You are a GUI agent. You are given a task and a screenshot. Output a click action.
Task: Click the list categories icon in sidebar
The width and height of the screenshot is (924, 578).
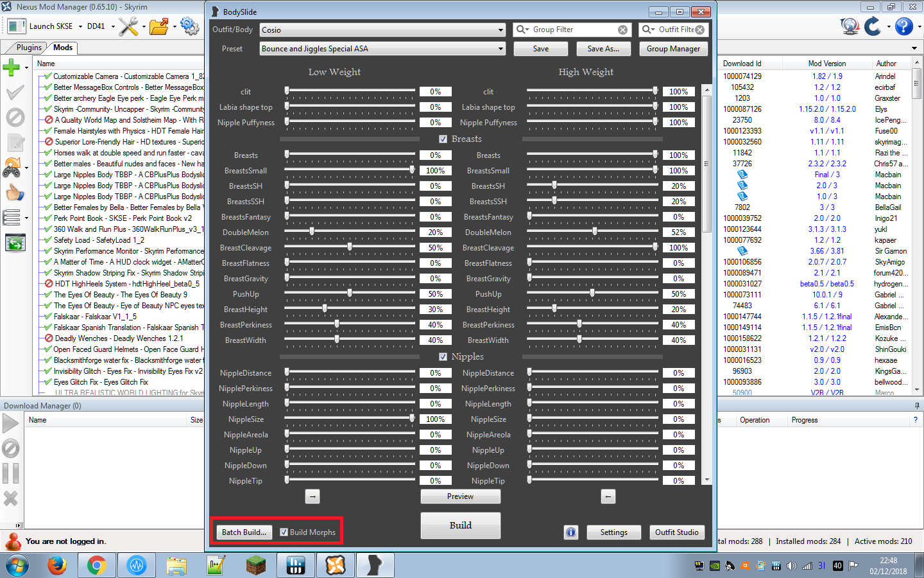(12, 218)
